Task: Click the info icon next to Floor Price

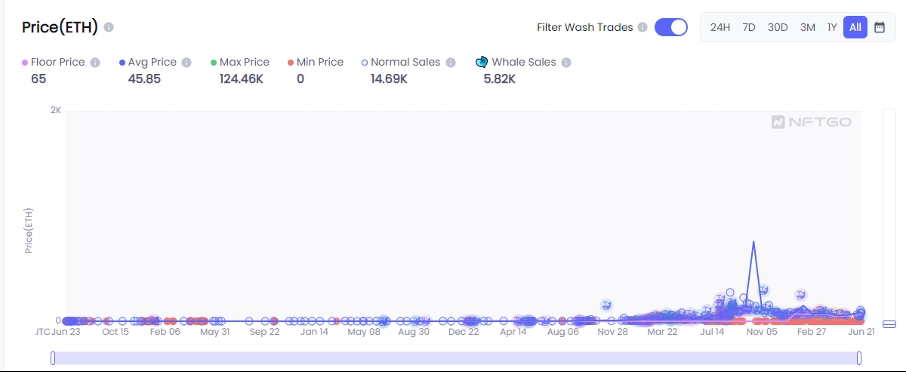Action: pos(95,62)
